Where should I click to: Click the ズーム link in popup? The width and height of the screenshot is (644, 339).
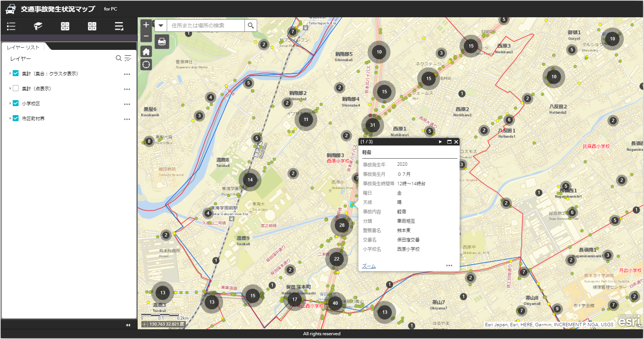pos(369,266)
